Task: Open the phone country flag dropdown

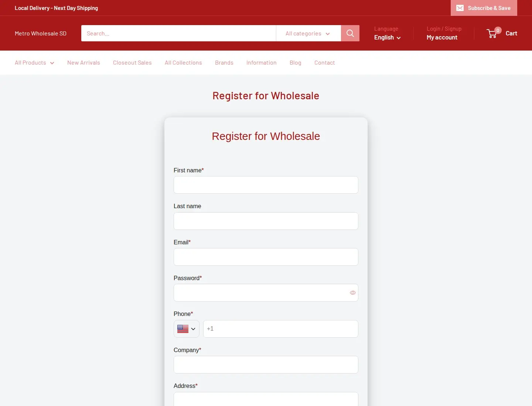Action: click(187, 329)
